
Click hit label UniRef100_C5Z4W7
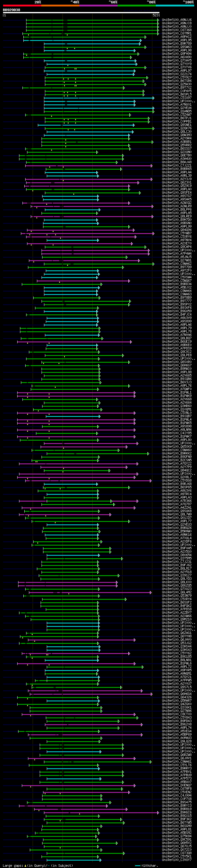coord(177,115)
